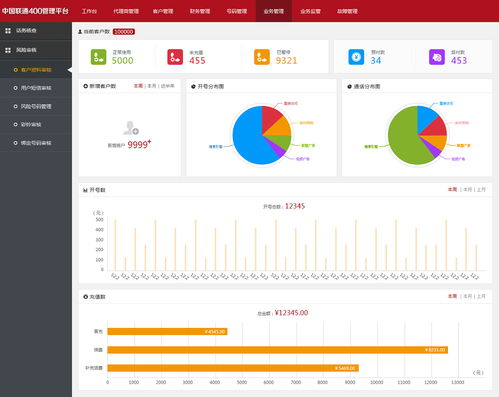Click the longest orange bar in 充值数 chart
This screenshot has width=499, height=397.
point(277,350)
